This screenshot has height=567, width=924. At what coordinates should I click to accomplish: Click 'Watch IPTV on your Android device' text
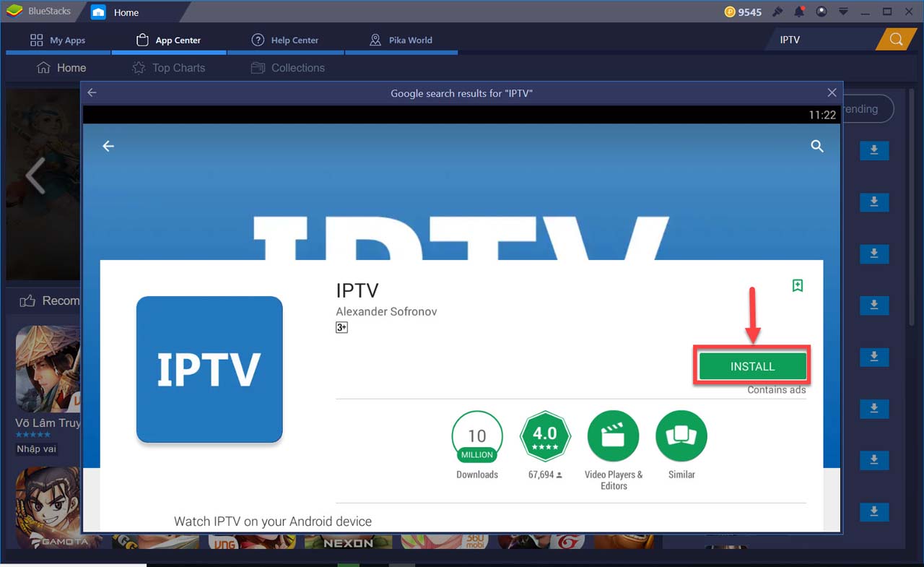pos(273,521)
